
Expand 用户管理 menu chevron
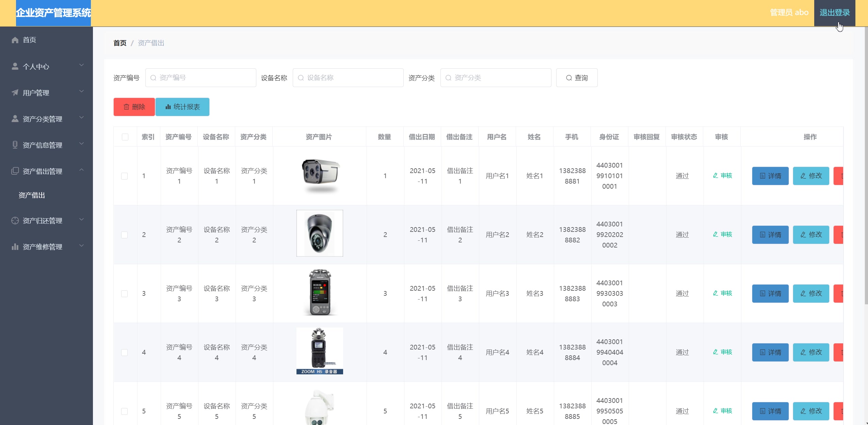tap(81, 91)
